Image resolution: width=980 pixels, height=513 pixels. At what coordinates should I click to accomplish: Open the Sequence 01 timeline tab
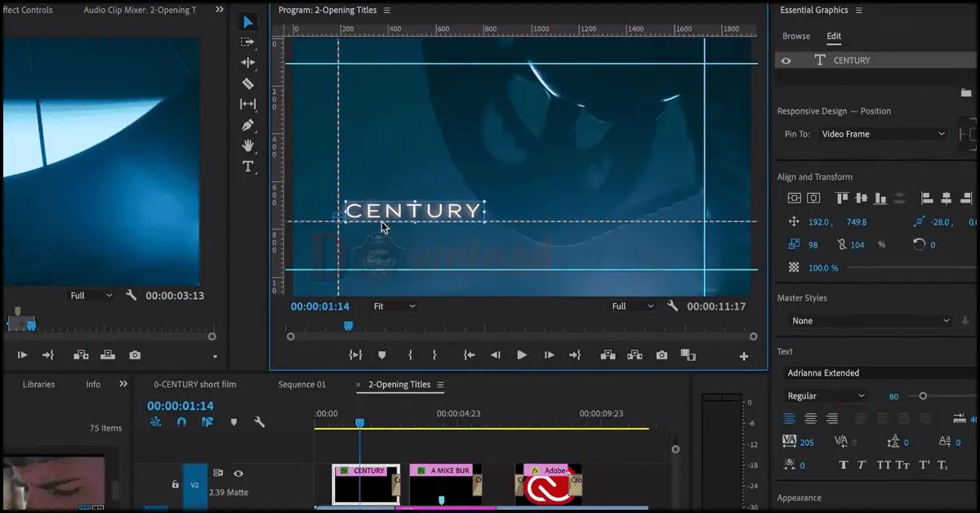[302, 384]
